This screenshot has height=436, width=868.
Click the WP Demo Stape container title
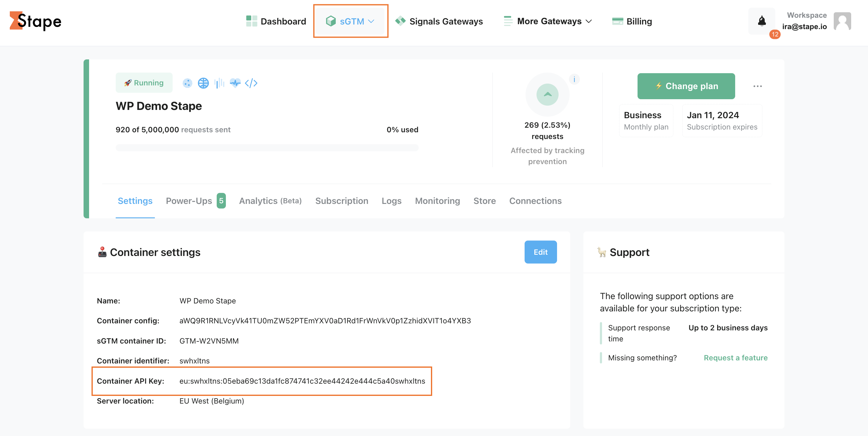coord(159,106)
